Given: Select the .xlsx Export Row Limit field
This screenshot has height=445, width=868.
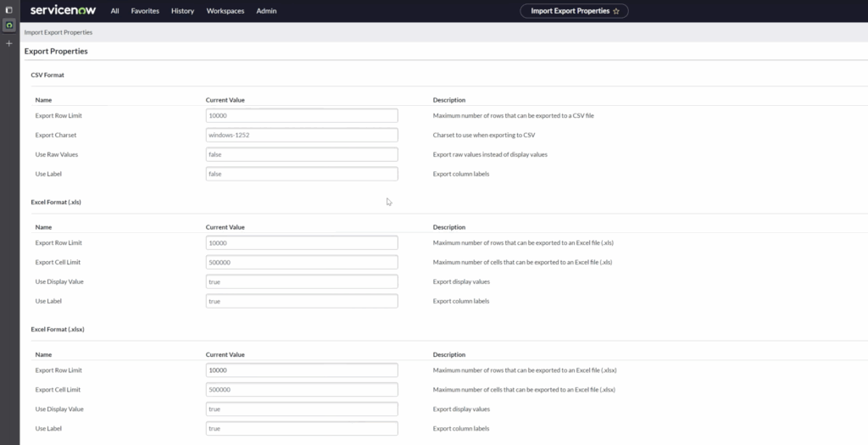Looking at the screenshot, I should 302,370.
